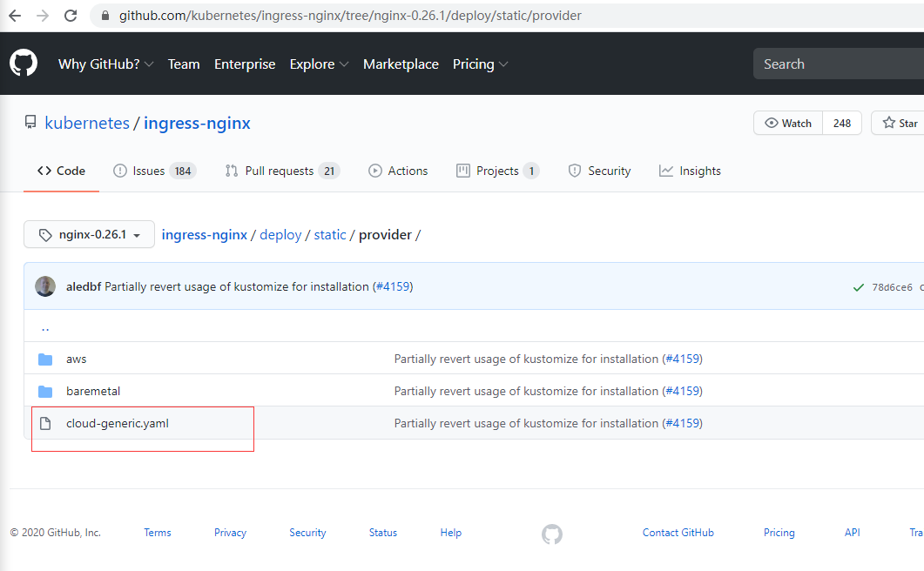Image resolution: width=924 pixels, height=571 pixels.
Task: Switch to the Insights tab
Action: point(690,171)
